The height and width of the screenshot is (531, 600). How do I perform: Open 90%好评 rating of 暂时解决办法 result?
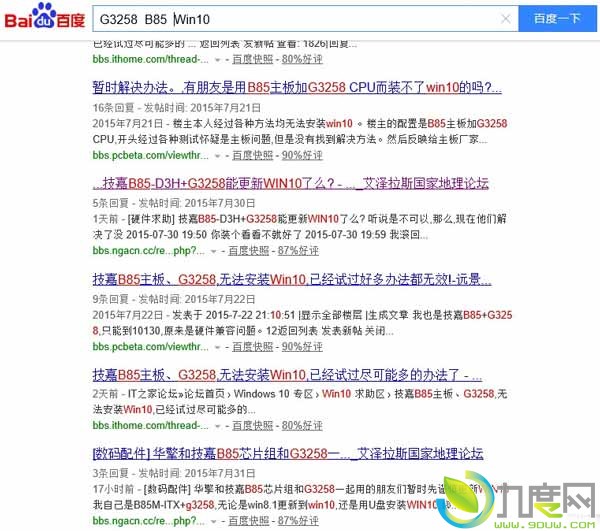(302, 155)
